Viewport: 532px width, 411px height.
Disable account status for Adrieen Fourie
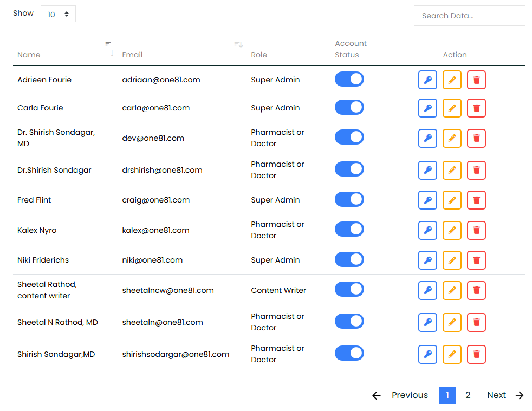point(349,80)
